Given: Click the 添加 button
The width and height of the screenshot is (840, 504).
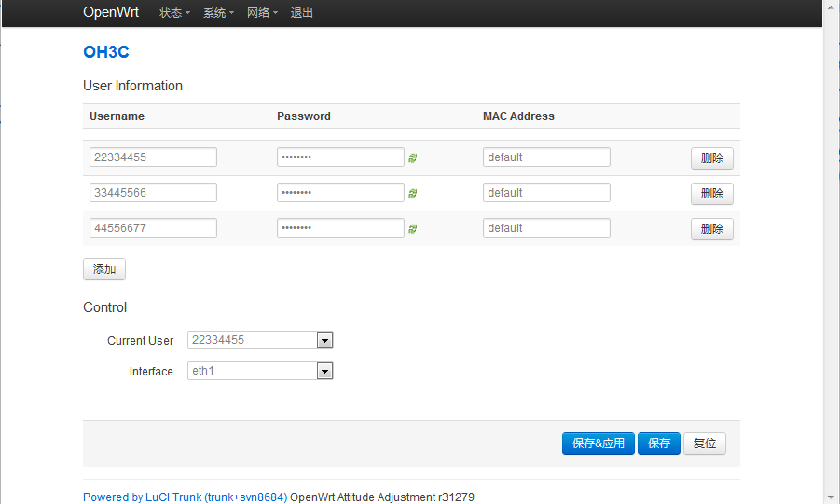Looking at the screenshot, I should pyautogui.click(x=104, y=269).
